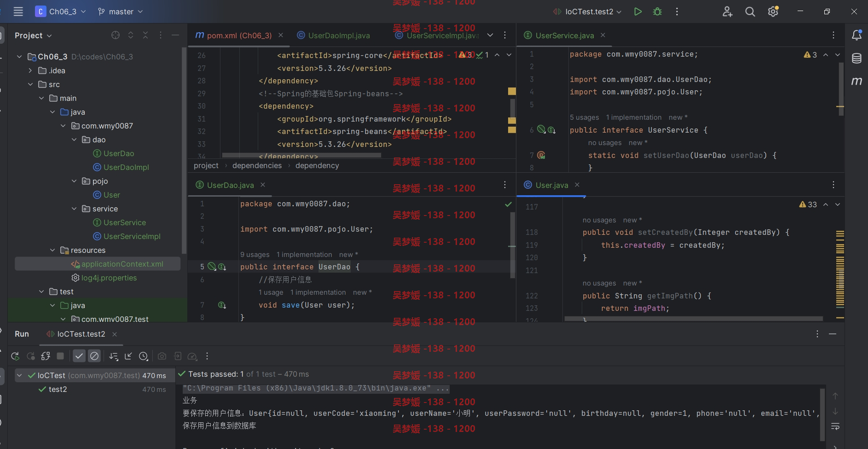The height and width of the screenshot is (449, 868).
Task: Click soft-wrap icon in console
Action: (835, 426)
